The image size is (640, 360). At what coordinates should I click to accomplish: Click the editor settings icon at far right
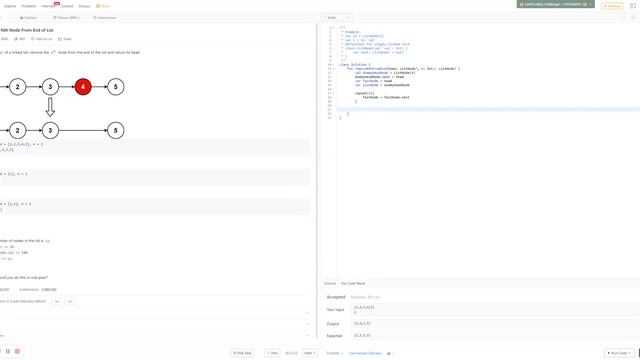point(633,18)
